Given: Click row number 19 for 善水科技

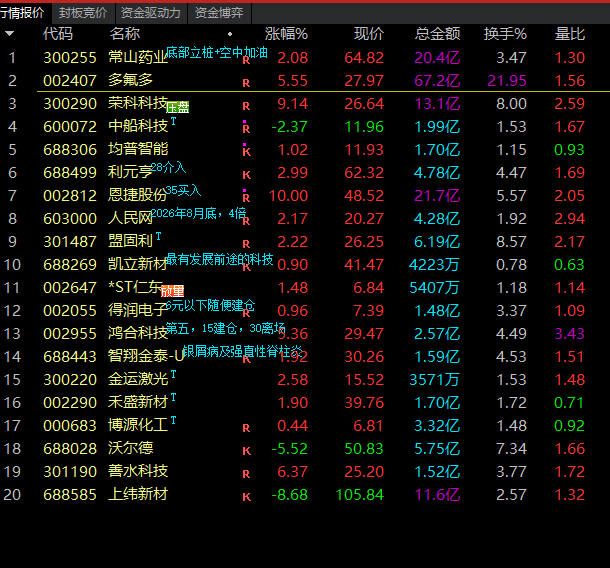Looking at the screenshot, I should coord(12,472).
